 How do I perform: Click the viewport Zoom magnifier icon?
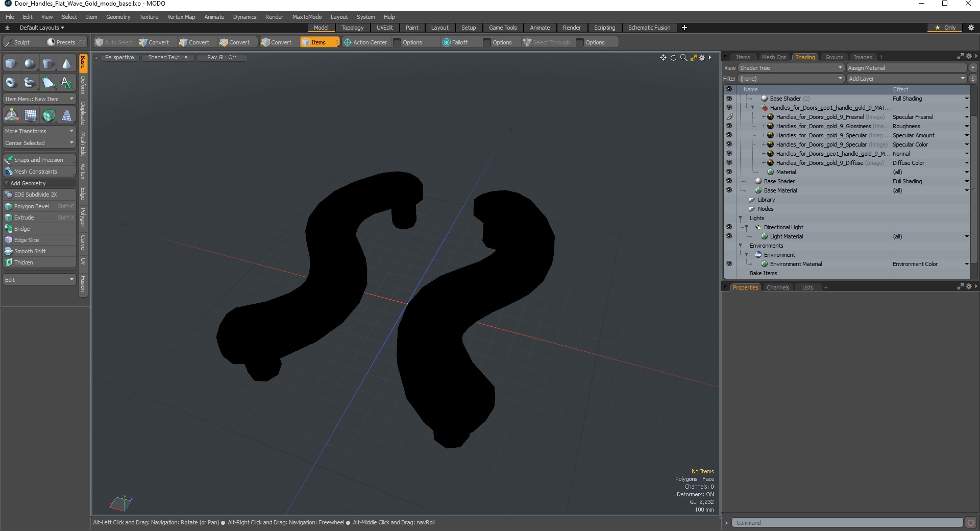(683, 58)
